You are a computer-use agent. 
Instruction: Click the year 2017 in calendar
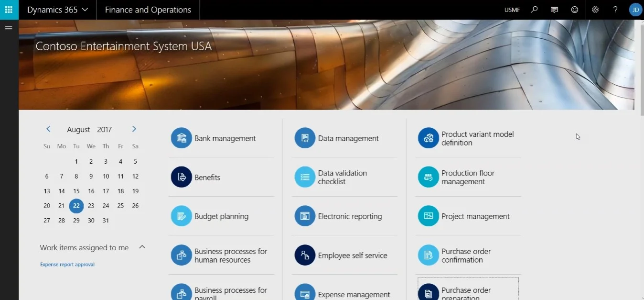tap(104, 130)
